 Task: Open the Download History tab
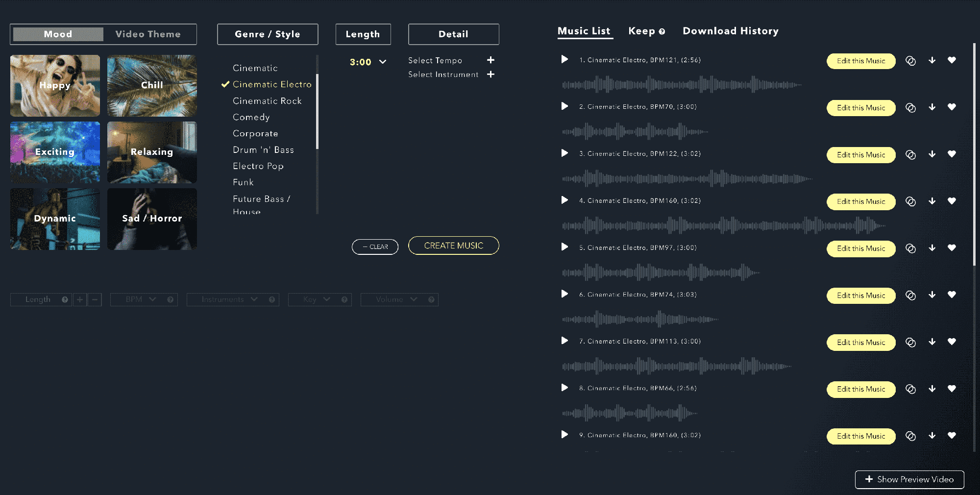click(x=730, y=31)
